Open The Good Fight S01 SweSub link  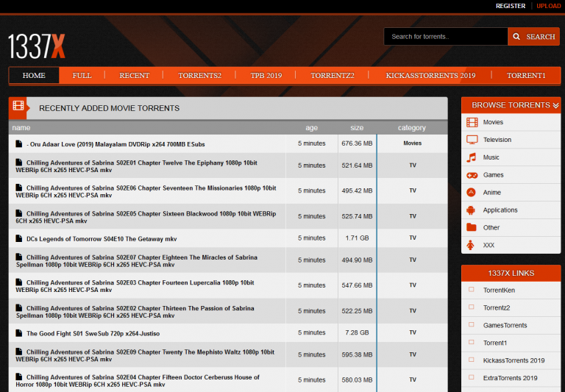[x=93, y=334]
